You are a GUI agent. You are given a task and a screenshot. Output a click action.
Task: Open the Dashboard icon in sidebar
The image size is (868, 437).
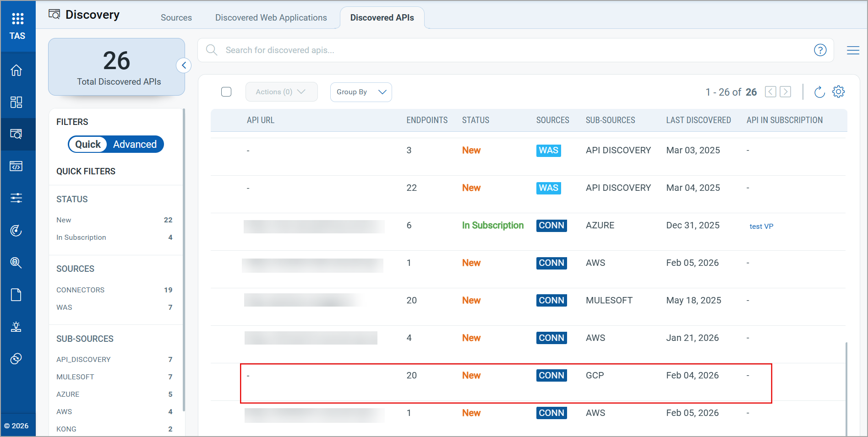click(16, 102)
